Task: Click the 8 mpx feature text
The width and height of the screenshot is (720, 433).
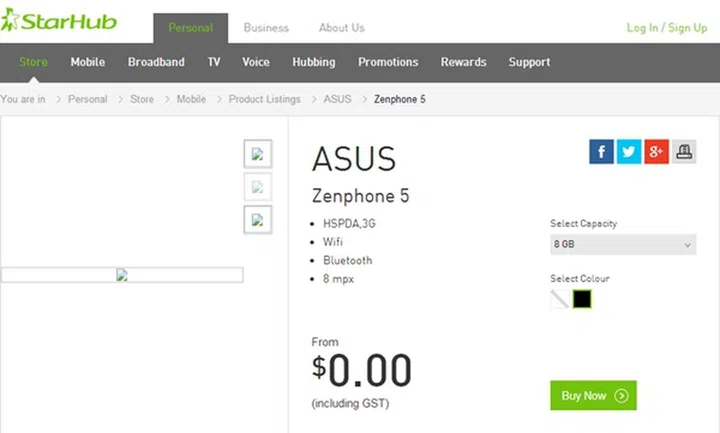Action: click(x=338, y=279)
